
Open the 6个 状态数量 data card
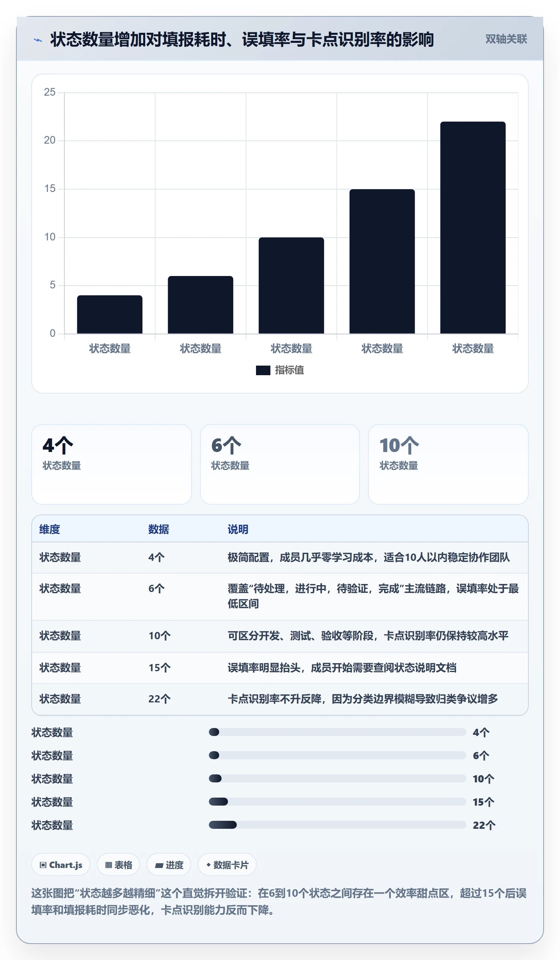click(280, 464)
